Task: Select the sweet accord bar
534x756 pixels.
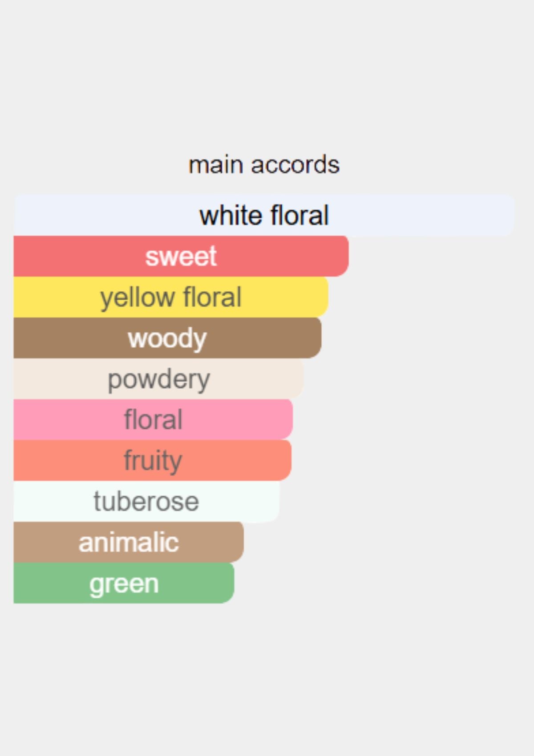Action: tap(181, 256)
